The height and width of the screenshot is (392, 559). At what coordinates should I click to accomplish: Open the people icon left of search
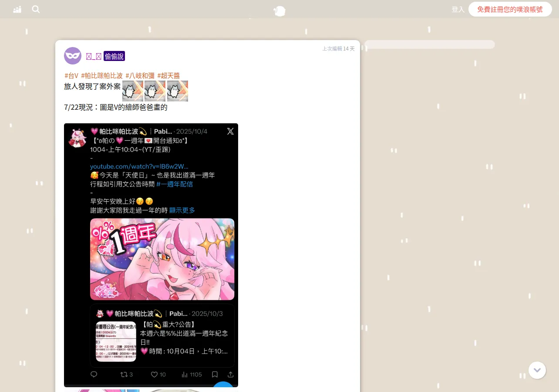17,9
